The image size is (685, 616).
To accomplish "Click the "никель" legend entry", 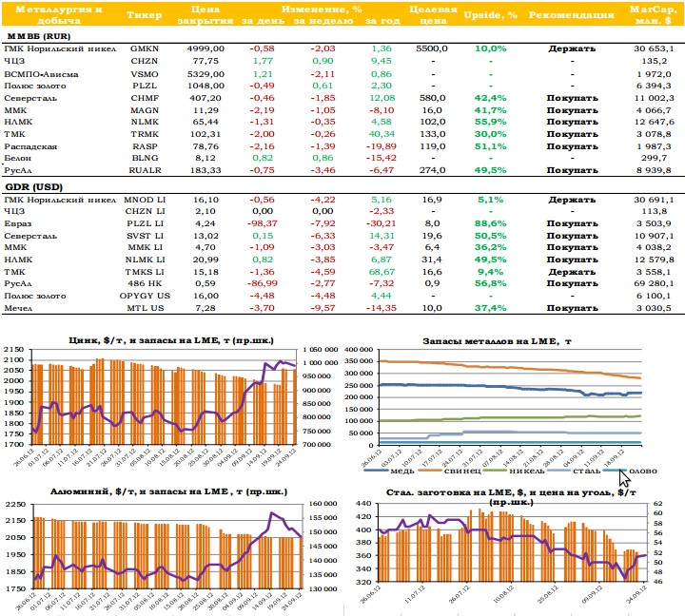I will (514, 472).
